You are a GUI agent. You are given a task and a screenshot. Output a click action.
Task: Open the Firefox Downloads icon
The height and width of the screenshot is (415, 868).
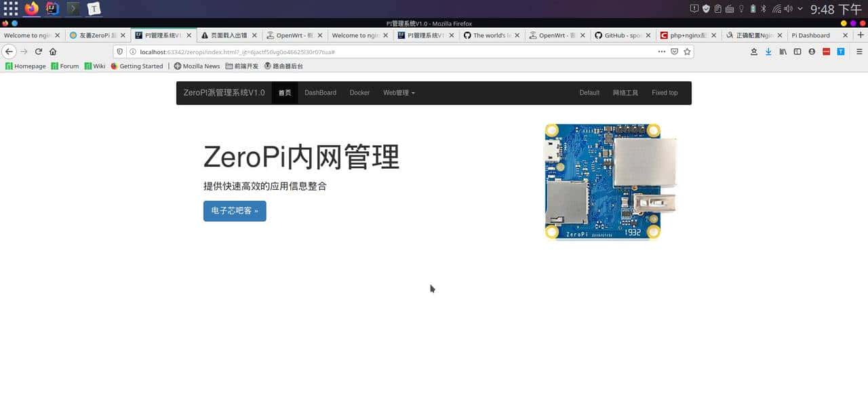[x=769, y=52]
